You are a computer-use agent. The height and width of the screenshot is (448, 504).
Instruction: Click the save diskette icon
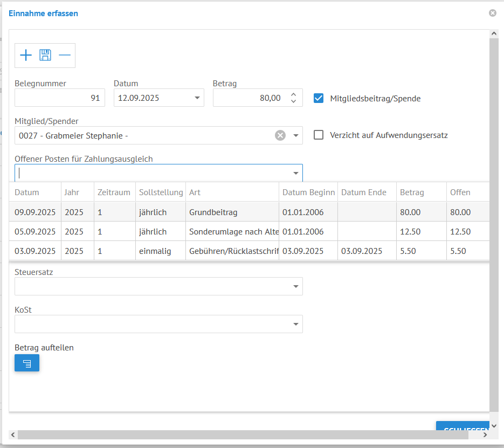pyautogui.click(x=45, y=55)
